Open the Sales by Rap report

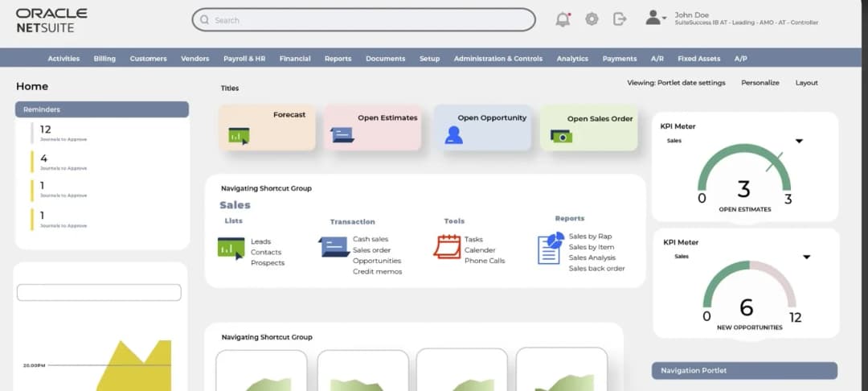590,237
